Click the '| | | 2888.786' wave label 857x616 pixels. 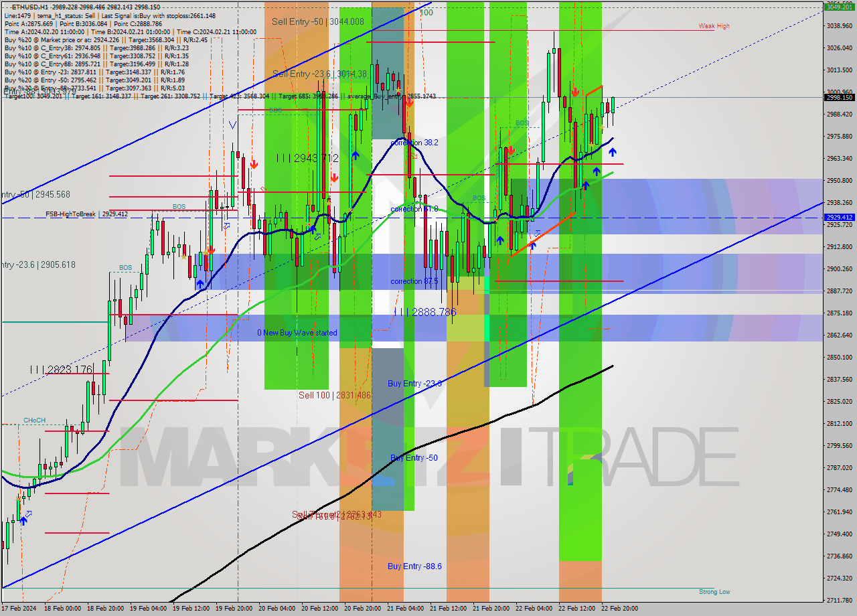click(425, 312)
